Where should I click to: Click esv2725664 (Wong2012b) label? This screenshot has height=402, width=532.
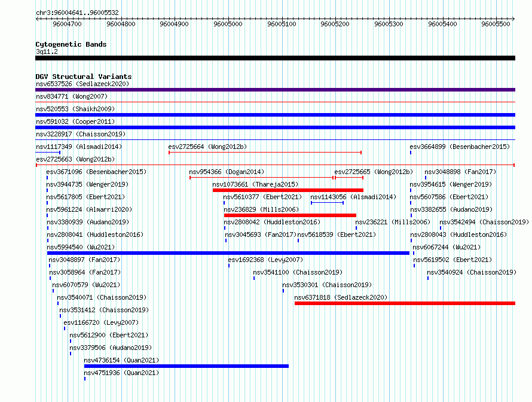coord(207,147)
